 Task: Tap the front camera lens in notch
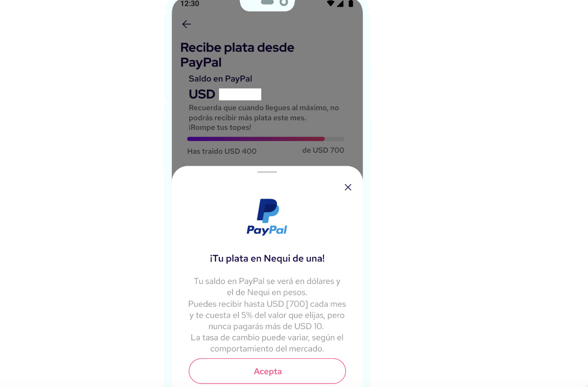[284, 3]
